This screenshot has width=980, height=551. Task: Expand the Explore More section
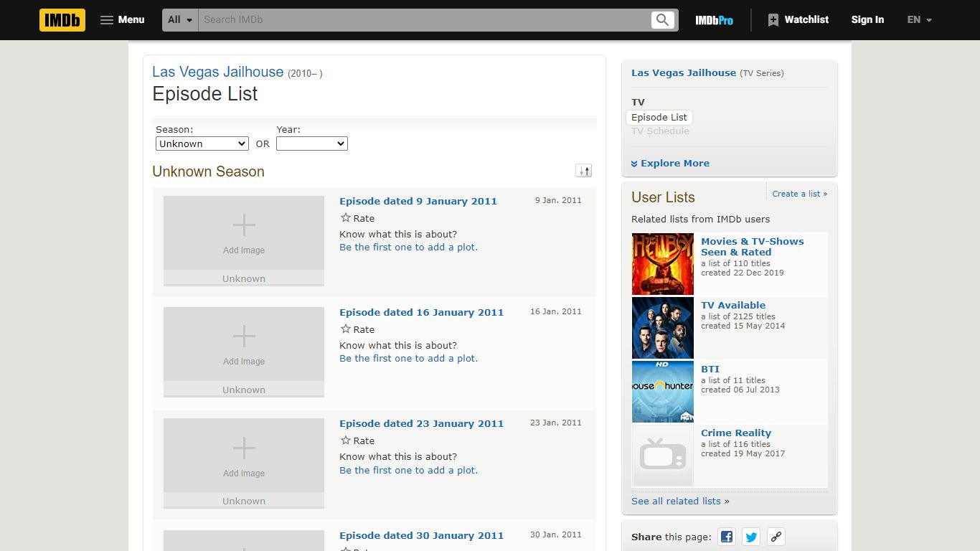670,164
